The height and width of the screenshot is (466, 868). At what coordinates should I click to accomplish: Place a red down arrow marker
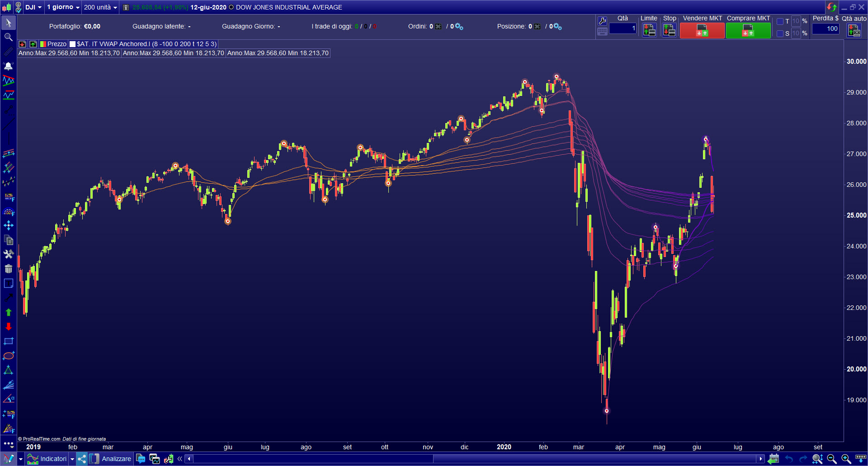(9, 327)
